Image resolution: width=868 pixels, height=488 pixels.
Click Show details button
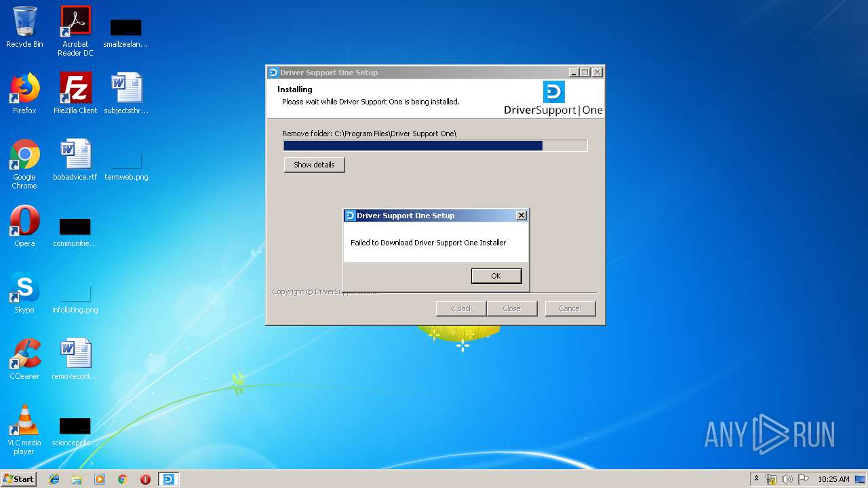[314, 165]
